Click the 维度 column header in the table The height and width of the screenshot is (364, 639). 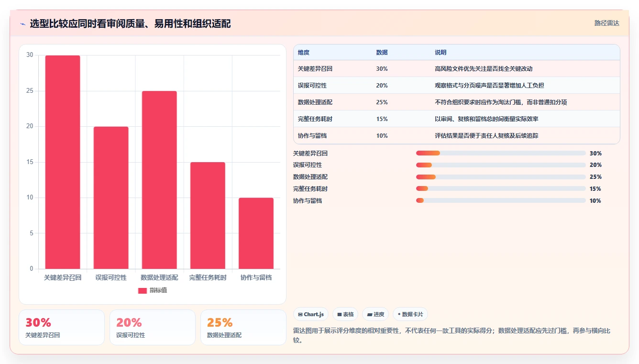[x=304, y=53]
